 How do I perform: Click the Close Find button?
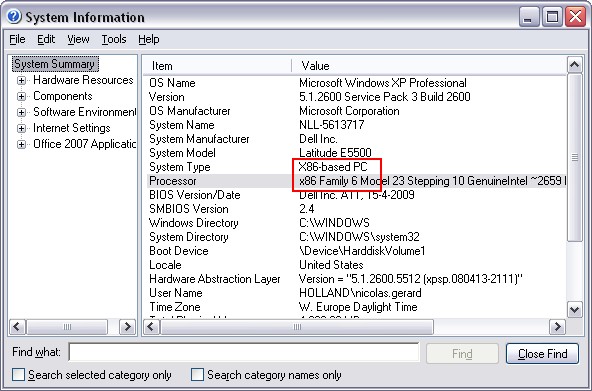point(542,354)
